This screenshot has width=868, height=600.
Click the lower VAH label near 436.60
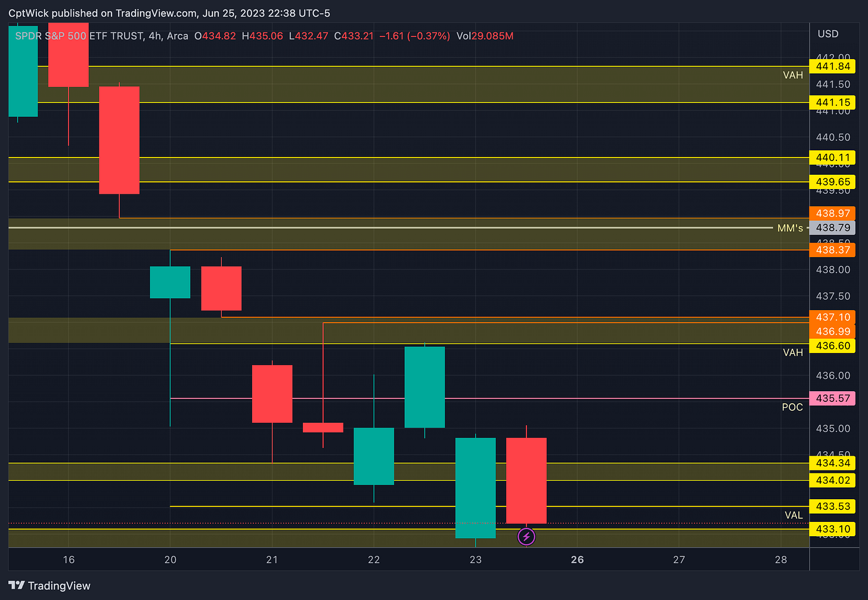point(793,352)
